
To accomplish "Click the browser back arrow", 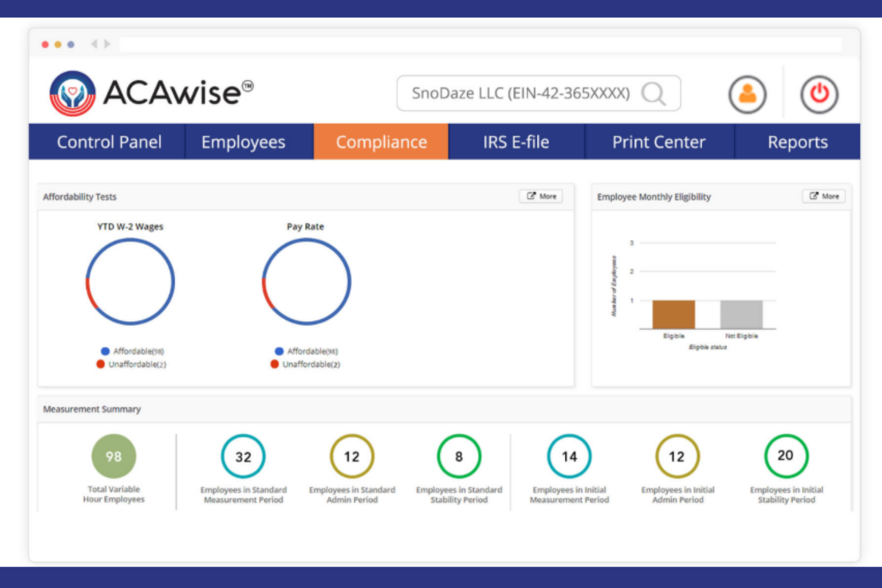I will [x=94, y=43].
